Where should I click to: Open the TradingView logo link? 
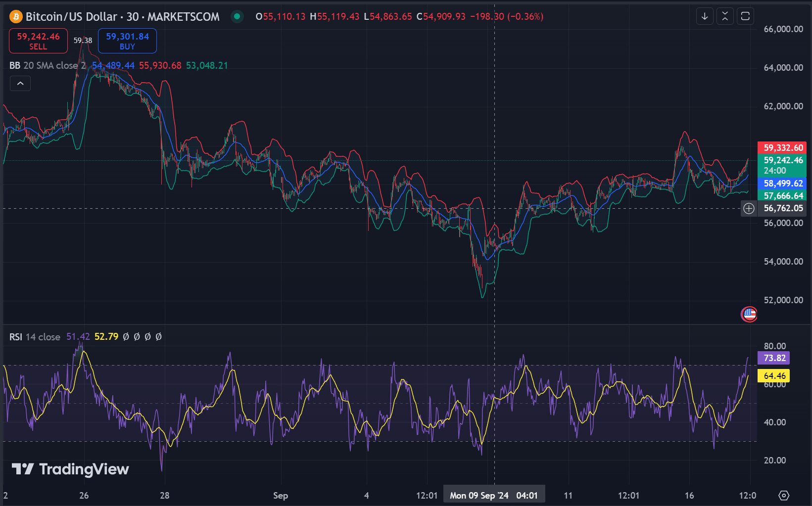point(70,469)
